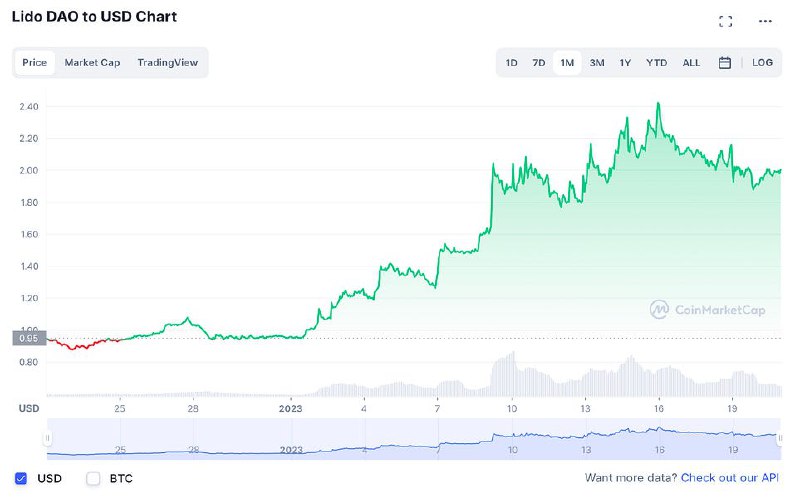Open the three-dot more options menu
Viewport: 800px width, 498px height.
[x=766, y=22]
